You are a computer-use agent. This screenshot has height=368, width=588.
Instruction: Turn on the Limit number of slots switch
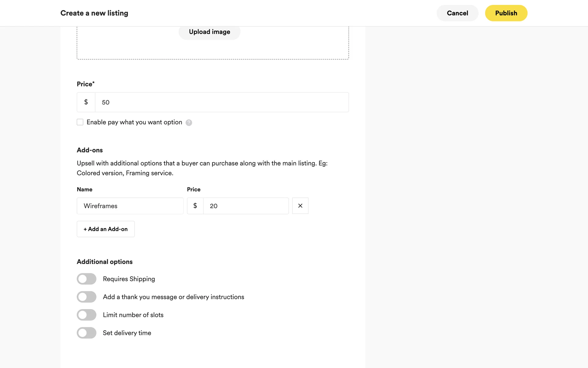point(86,315)
